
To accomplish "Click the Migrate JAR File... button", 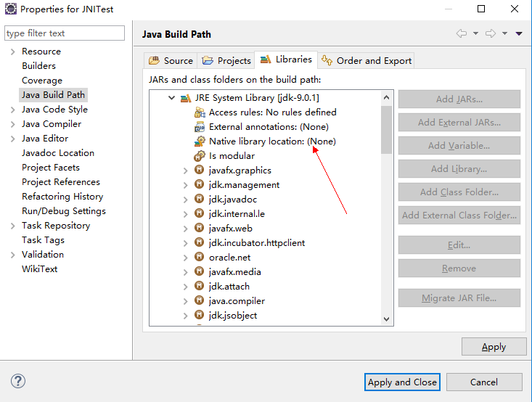I will (x=459, y=298).
